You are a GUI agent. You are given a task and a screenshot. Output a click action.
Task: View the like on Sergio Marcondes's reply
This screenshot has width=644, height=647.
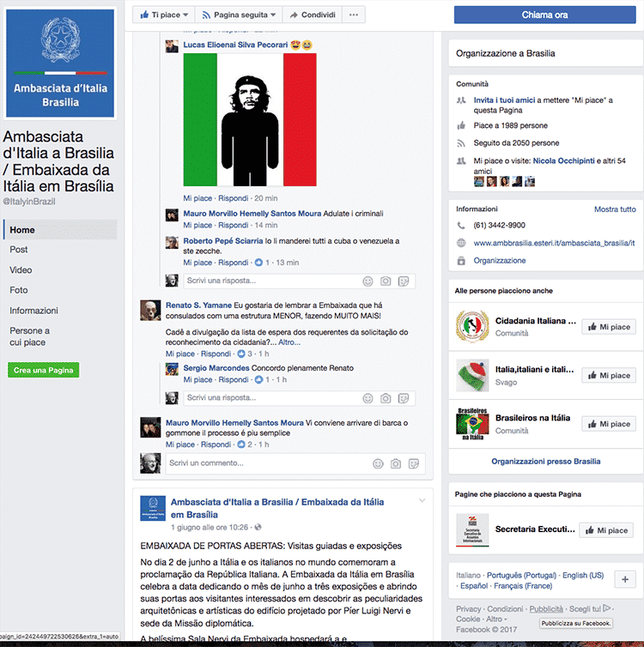[x=262, y=379]
